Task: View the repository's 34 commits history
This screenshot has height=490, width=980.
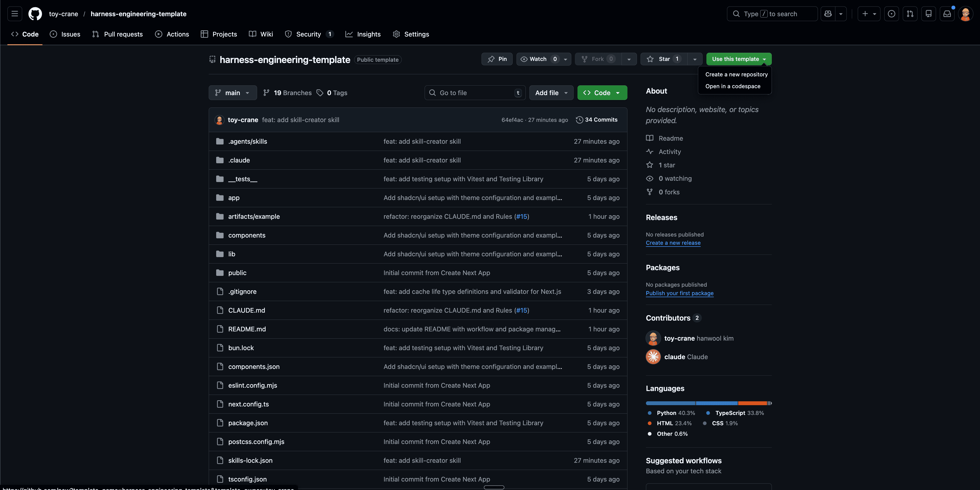Action: tap(597, 120)
